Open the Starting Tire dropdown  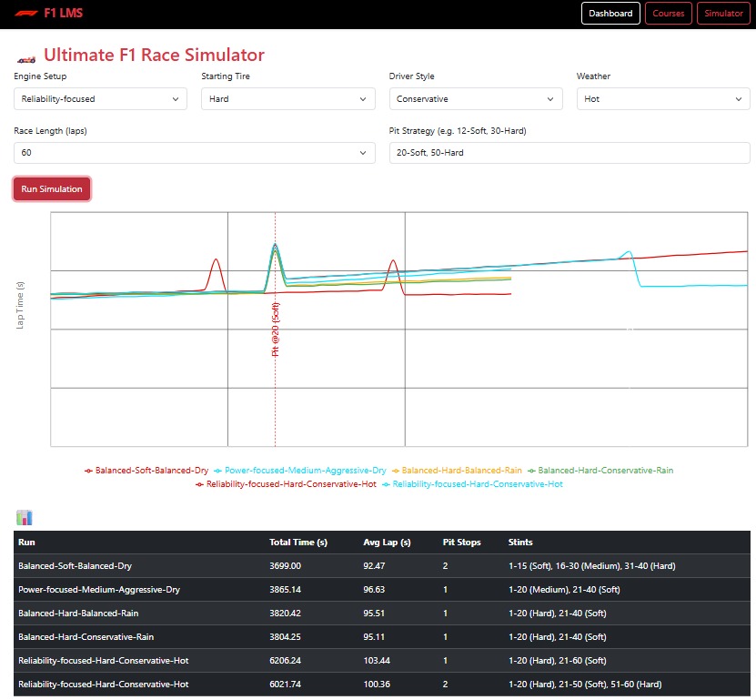(x=287, y=98)
